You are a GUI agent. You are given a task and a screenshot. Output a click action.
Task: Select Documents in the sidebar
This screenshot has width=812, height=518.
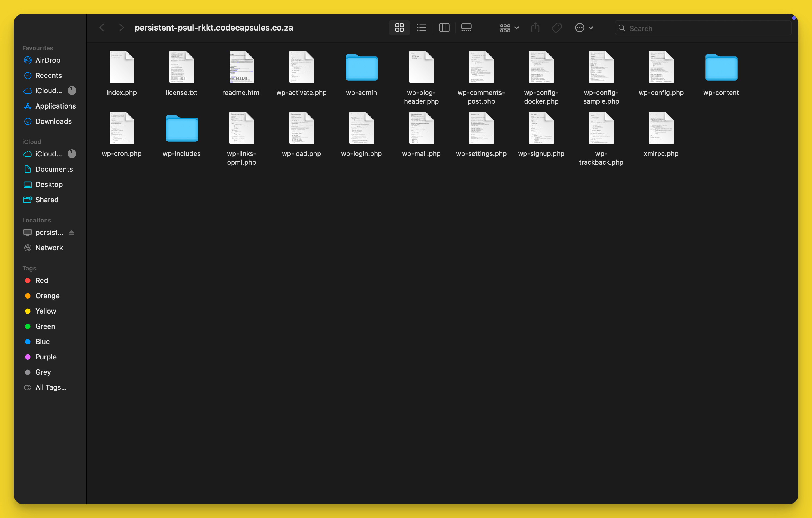pyautogui.click(x=54, y=169)
